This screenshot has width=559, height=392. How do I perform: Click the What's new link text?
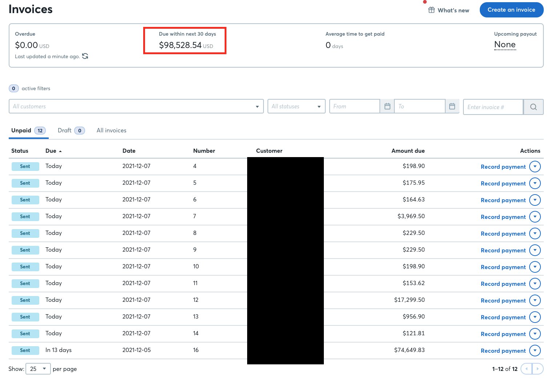click(453, 11)
